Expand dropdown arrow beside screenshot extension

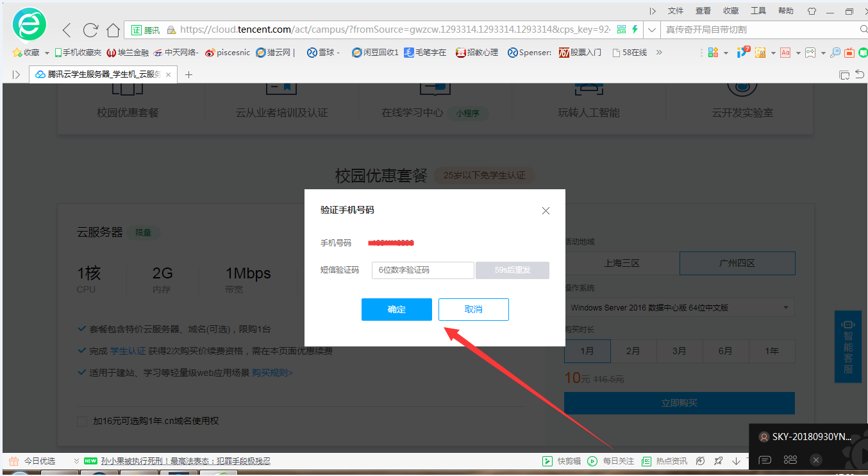pyautogui.click(x=773, y=53)
